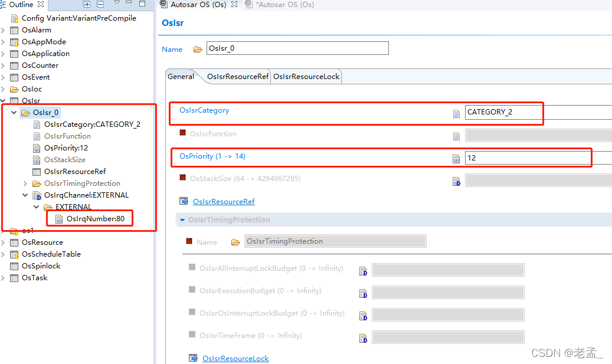The height and width of the screenshot is (364, 612).
Task: Select OsEvent in the outline
Action: pyautogui.click(x=35, y=77)
